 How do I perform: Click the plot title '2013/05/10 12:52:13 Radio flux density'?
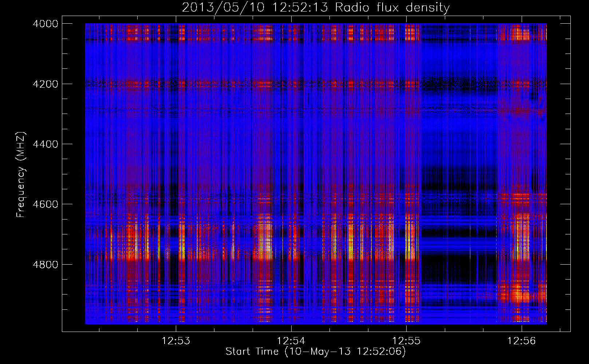pos(316,8)
